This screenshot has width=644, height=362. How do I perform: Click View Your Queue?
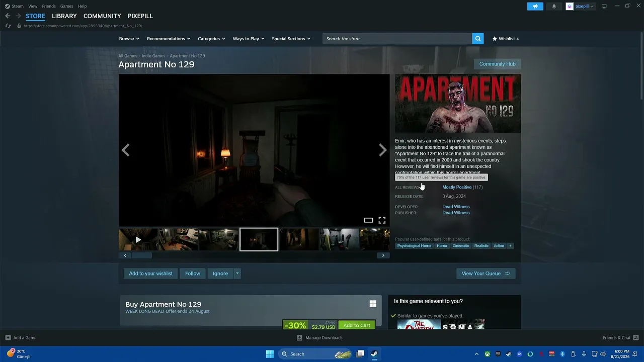[x=486, y=274]
